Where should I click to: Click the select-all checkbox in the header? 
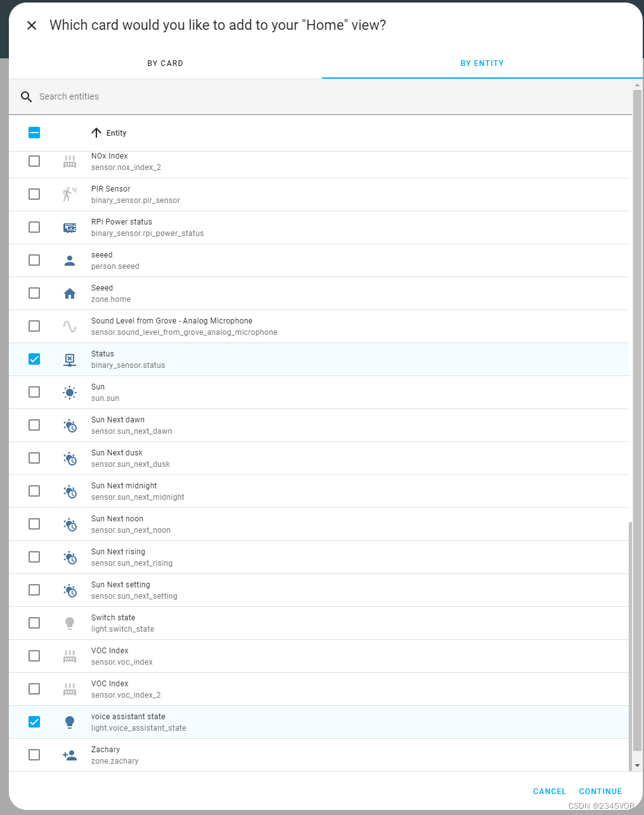(x=34, y=133)
